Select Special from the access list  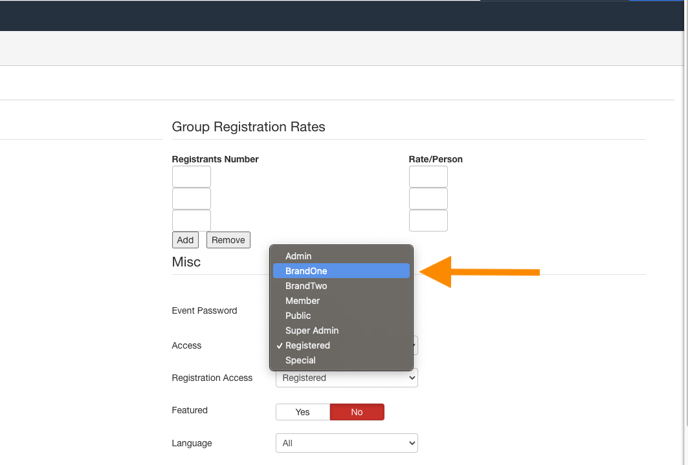pyautogui.click(x=341, y=360)
